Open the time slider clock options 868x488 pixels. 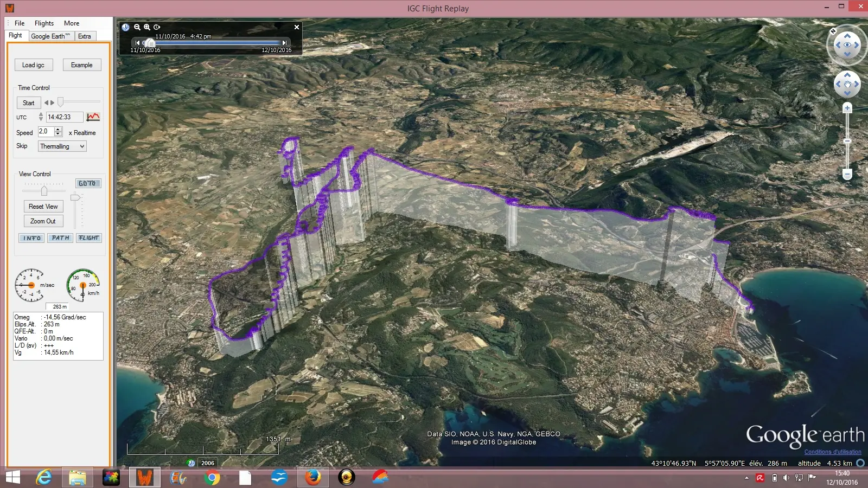click(126, 27)
